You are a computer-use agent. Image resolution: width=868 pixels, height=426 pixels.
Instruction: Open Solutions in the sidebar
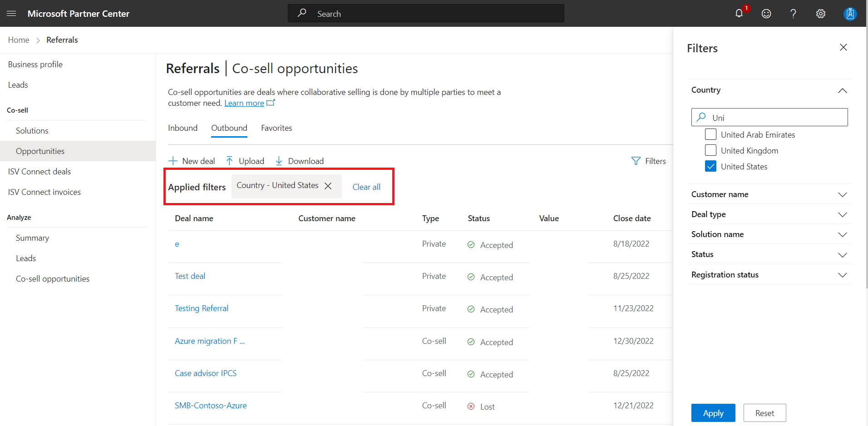pyautogui.click(x=32, y=131)
